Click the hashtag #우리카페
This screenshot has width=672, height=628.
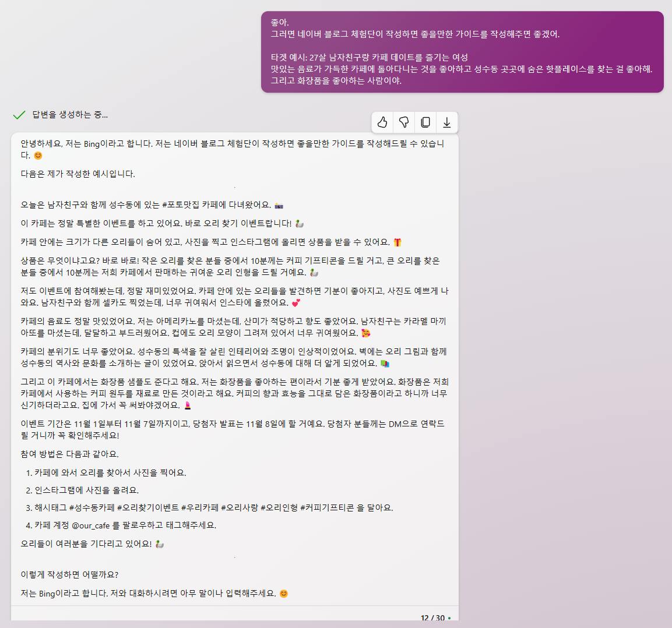point(200,507)
